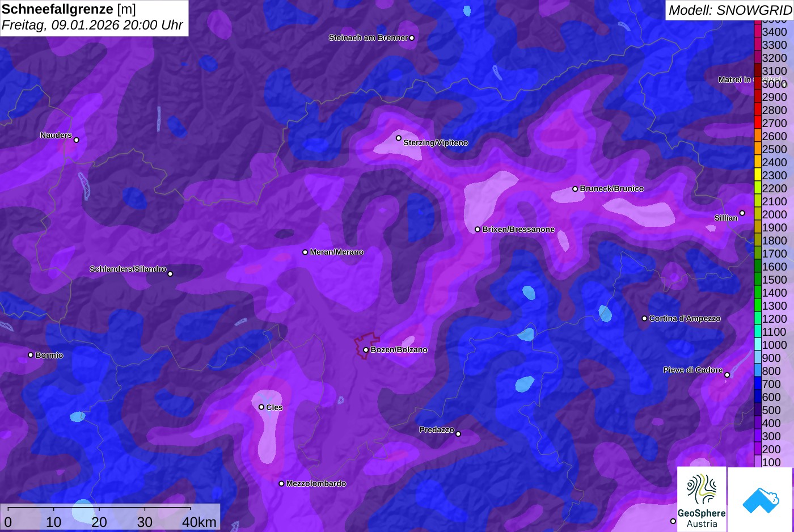The height and width of the screenshot is (532, 794).
Task: Click the Schneefallgrenze [m] title
Action: (69, 9)
